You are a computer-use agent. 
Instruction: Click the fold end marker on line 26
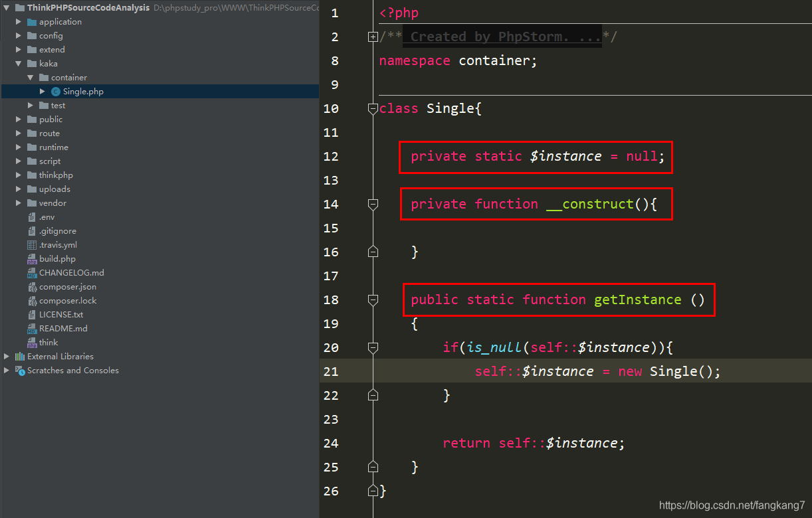(x=373, y=490)
